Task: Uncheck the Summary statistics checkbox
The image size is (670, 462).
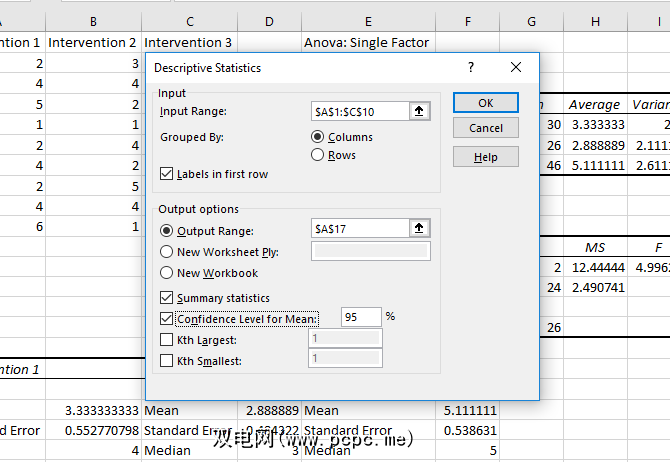Action: click(167, 298)
